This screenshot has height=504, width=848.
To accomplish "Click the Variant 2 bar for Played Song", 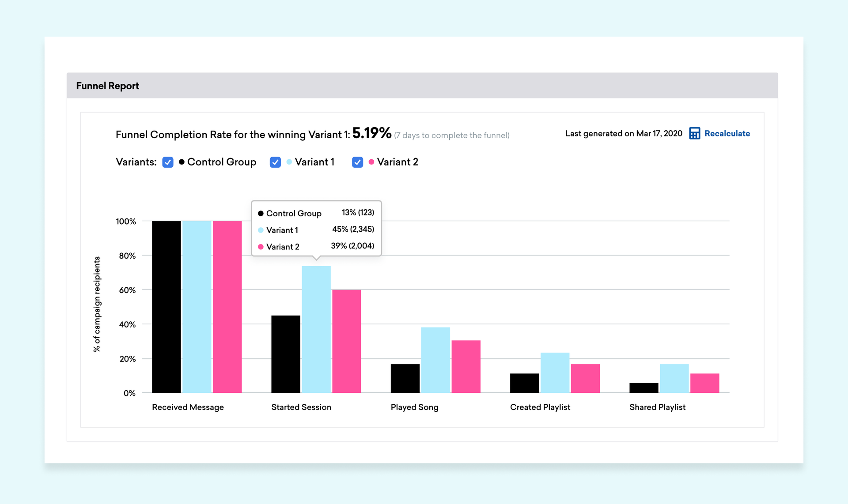I will click(x=466, y=366).
